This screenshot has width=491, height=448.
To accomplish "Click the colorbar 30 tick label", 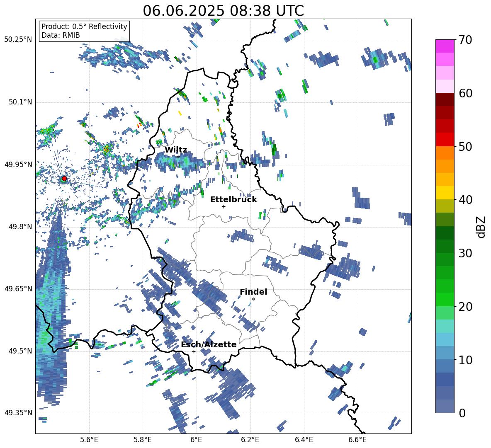I will coord(465,253).
